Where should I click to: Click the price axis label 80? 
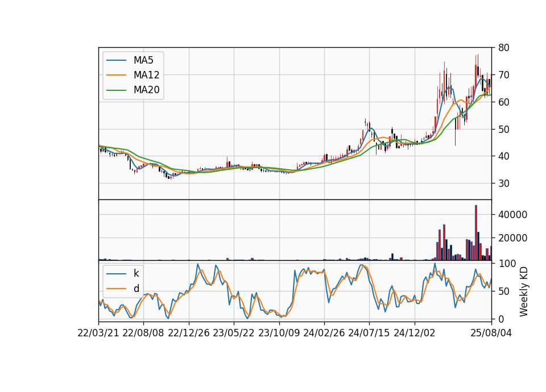pos(503,48)
